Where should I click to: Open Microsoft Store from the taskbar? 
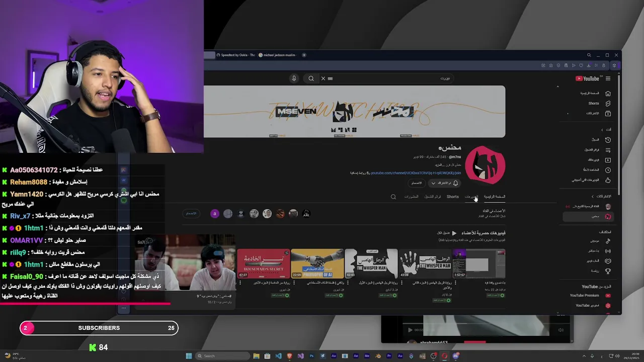point(267,356)
